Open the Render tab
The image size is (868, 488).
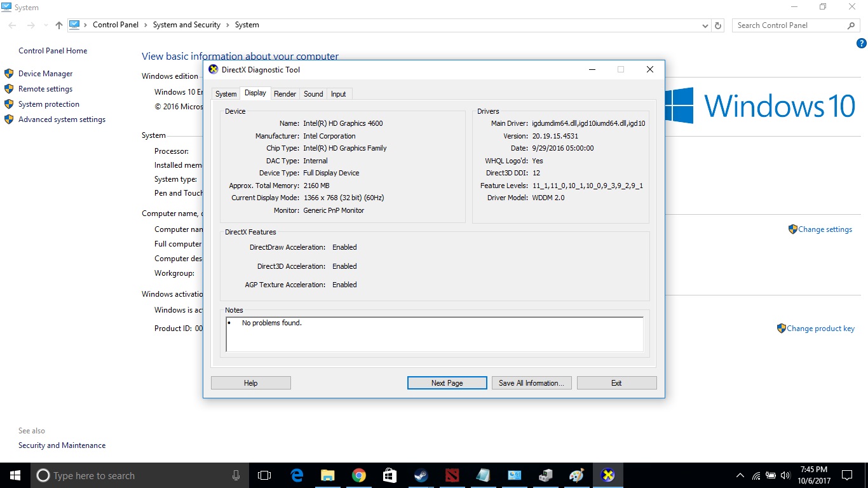285,94
